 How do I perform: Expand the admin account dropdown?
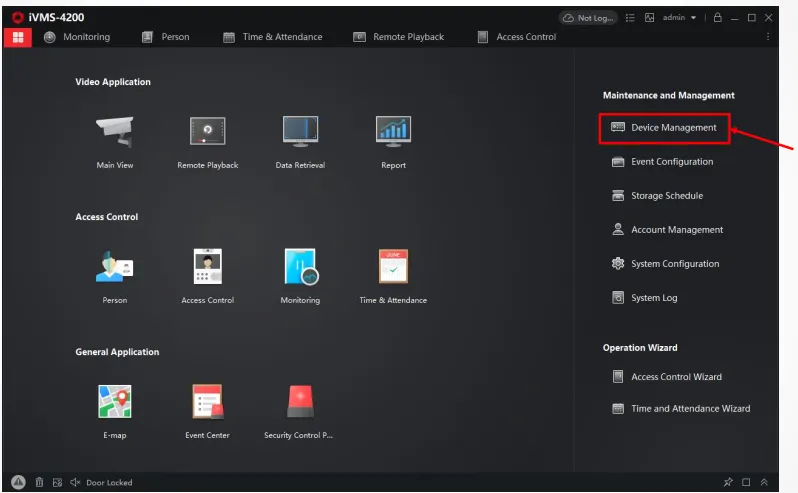(693, 18)
